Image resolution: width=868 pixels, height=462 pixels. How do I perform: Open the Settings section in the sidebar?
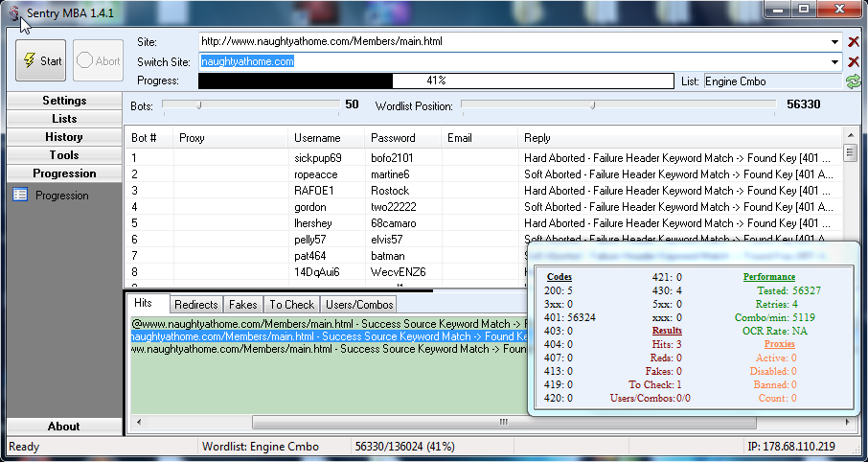coord(64,101)
